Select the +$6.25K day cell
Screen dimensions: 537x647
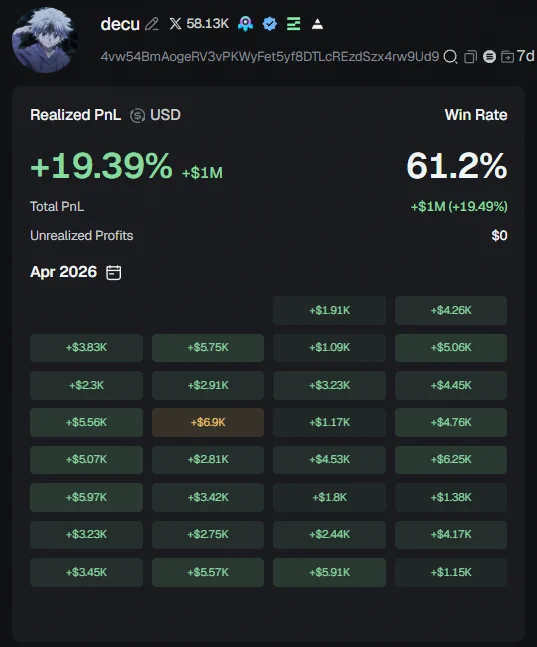[x=451, y=460]
